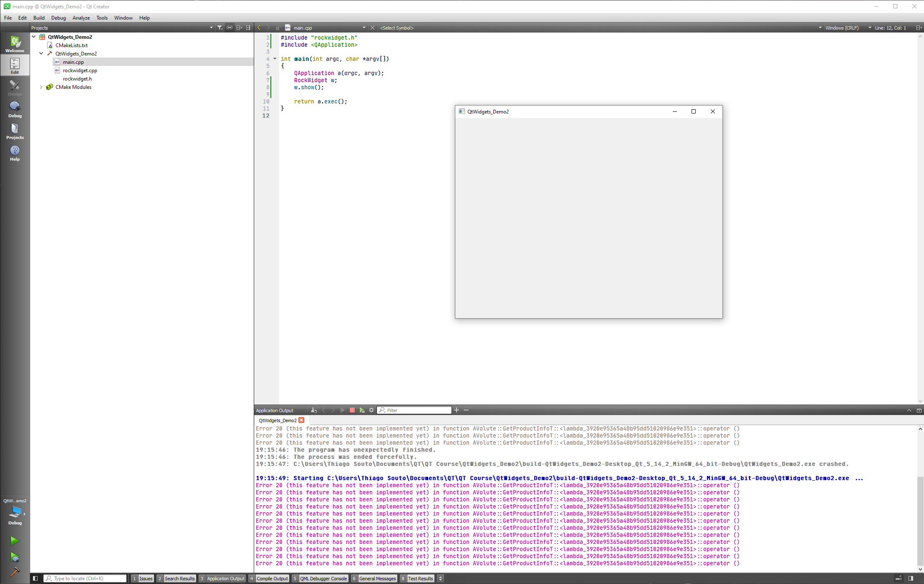Open output panes selector arrows
Screen dimensions: 924x584
pyautogui.click(x=440, y=579)
